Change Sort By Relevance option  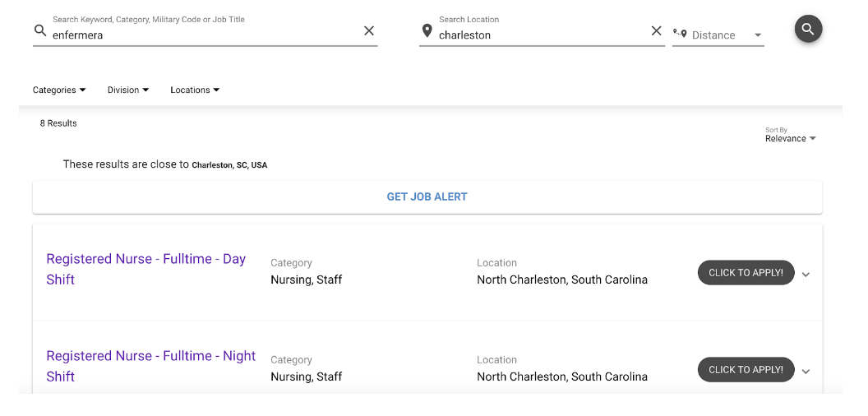790,138
